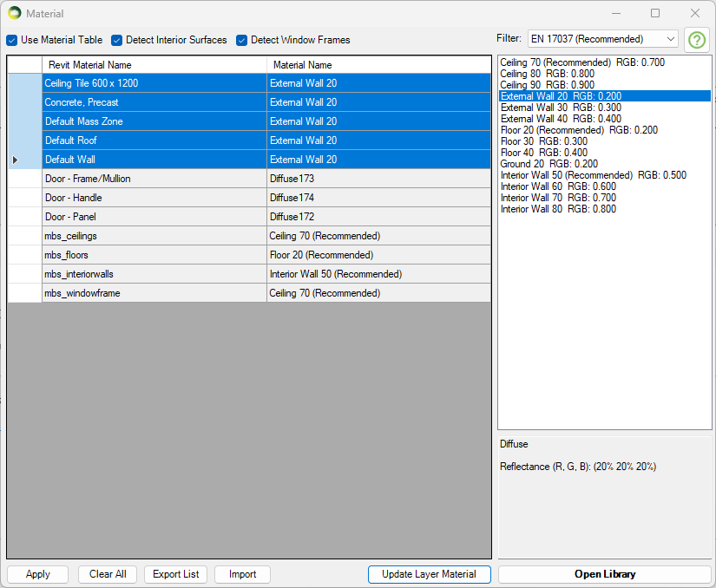Click the row pointer arrow beside Default Wall
This screenshot has width=716, height=588.
(16, 160)
